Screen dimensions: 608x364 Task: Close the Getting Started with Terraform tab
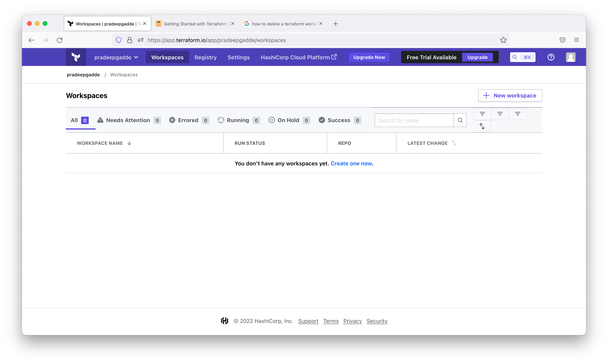[233, 23]
